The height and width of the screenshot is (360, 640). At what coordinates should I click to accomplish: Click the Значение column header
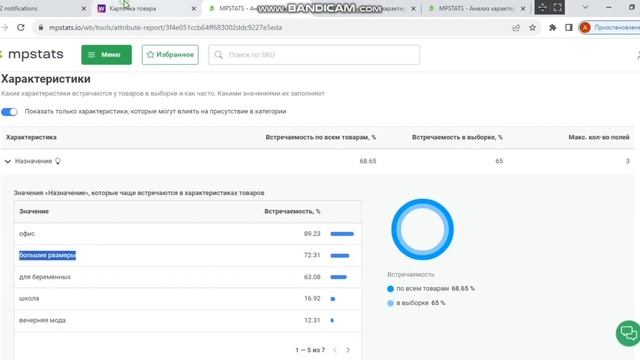click(x=34, y=211)
